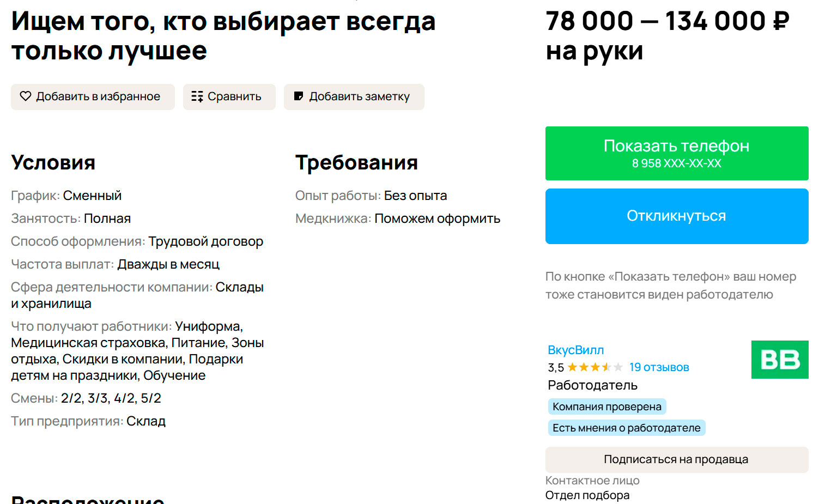Image resolution: width=819 pixels, height=504 pixels.
Task: Open the 19 отзывов reviews link
Action: pyautogui.click(x=659, y=367)
